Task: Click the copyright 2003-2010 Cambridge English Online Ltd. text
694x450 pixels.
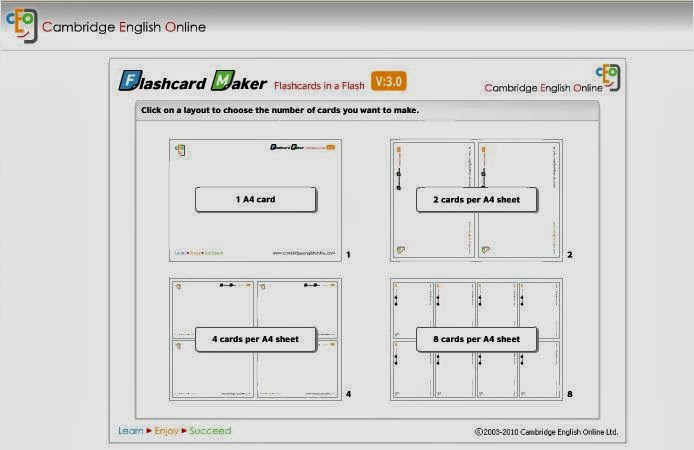Action: (546, 432)
